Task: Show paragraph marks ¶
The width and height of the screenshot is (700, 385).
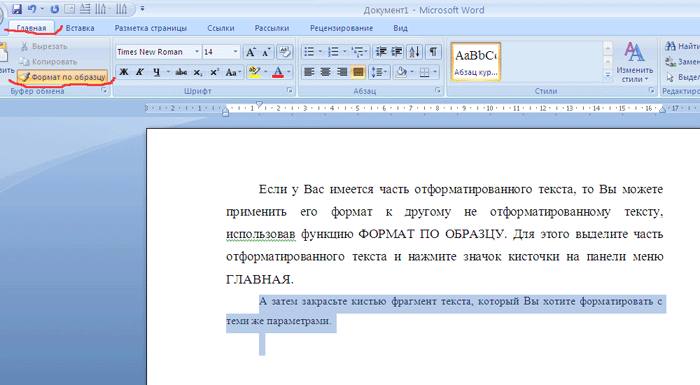Action: coord(433,52)
